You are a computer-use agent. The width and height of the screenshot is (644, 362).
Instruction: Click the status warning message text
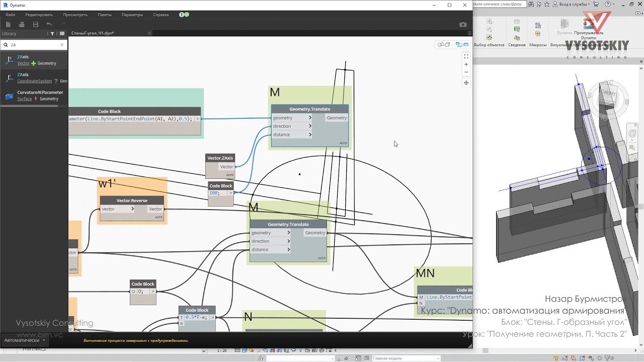136,340
